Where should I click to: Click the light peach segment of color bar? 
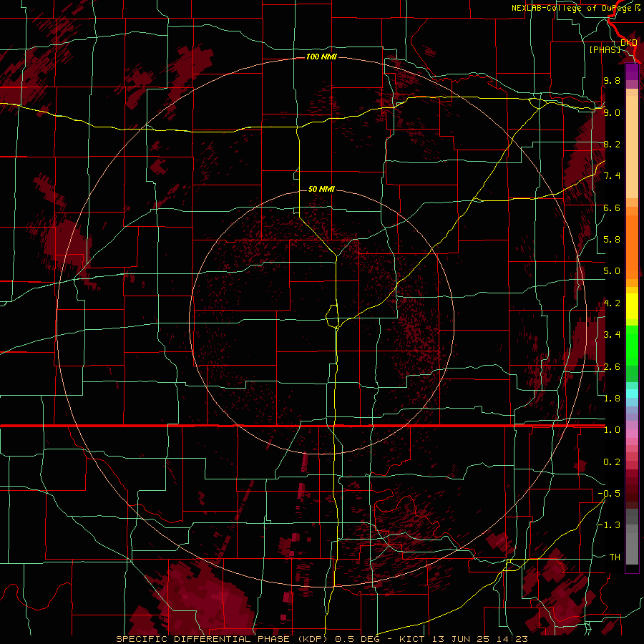click(632, 148)
